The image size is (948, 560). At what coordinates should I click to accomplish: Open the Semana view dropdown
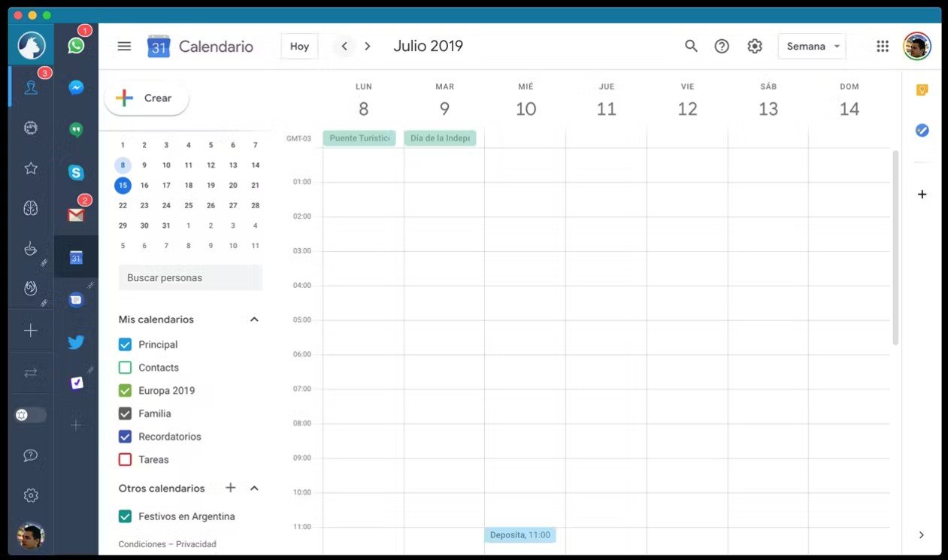(x=812, y=46)
